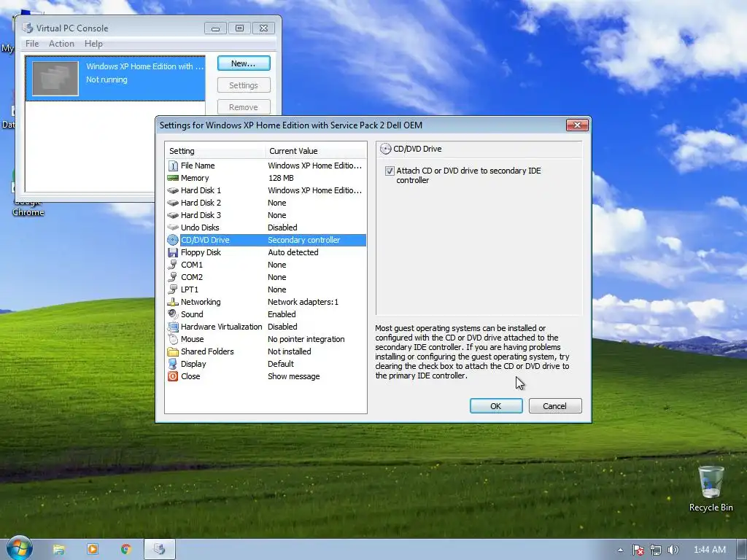747x560 pixels.
Task: Select the Sound 'Enabled' value
Action: (282, 314)
